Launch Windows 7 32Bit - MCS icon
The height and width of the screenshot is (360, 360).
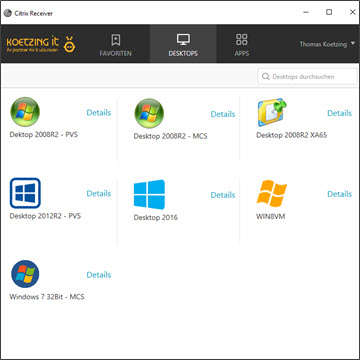point(25,274)
